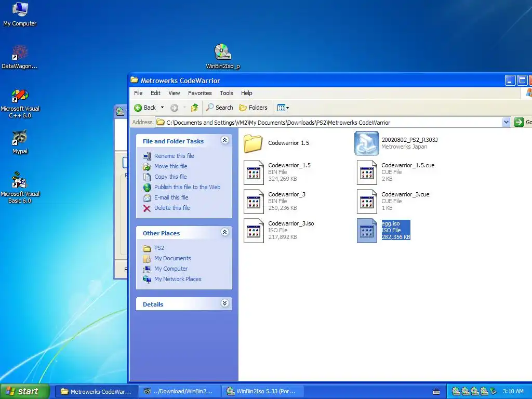The width and height of the screenshot is (532, 399).
Task: Open the Tools menu
Action: (227, 93)
